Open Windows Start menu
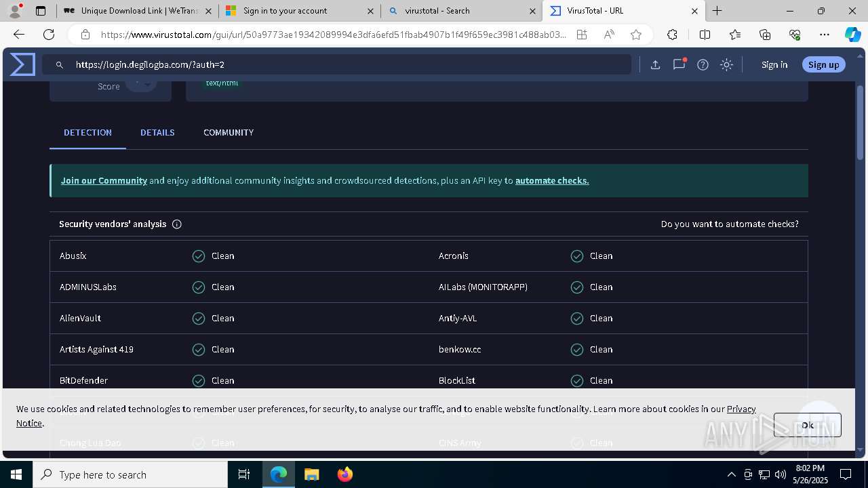Image resolution: width=868 pixels, height=488 pixels. [x=16, y=474]
